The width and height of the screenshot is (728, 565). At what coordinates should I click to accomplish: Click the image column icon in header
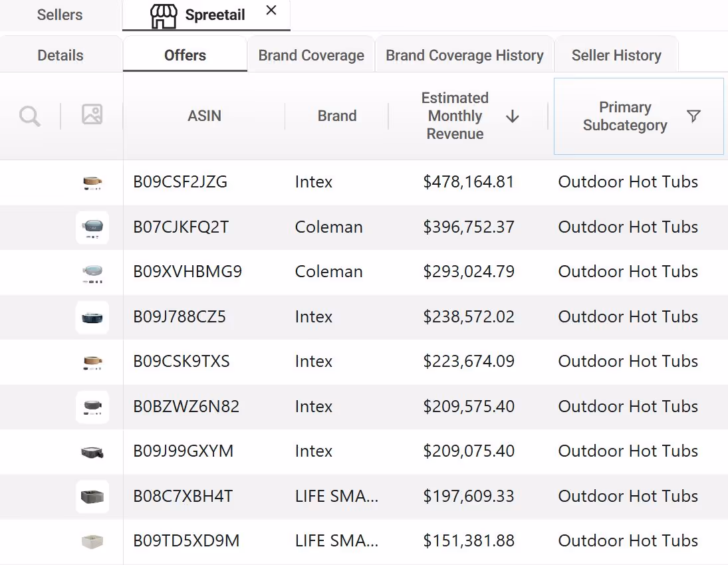92,114
